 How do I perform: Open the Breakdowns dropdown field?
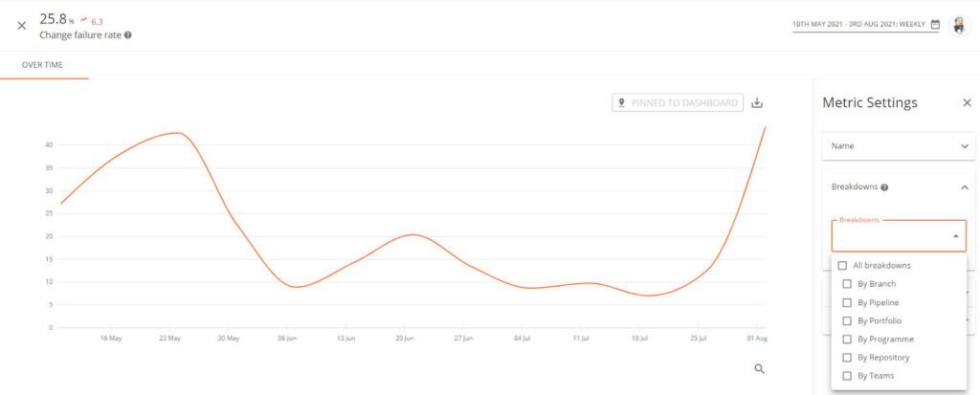tap(898, 236)
